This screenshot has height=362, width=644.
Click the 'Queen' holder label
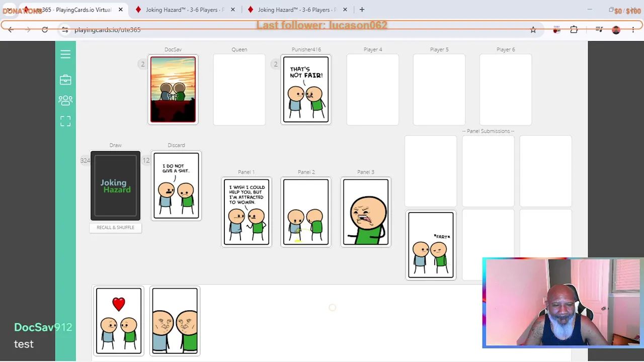(239, 49)
